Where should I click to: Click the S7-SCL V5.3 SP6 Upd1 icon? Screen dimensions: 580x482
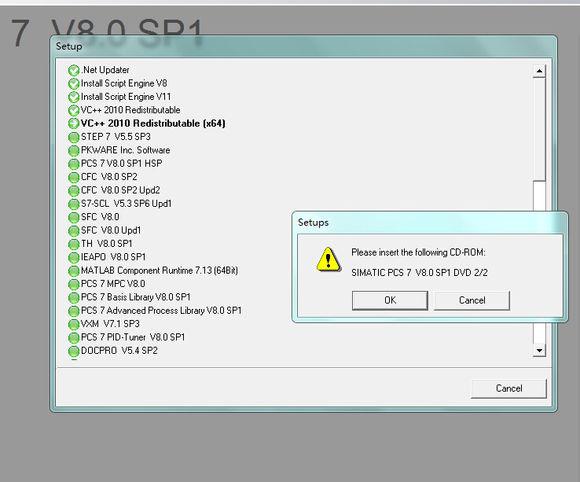coord(74,204)
